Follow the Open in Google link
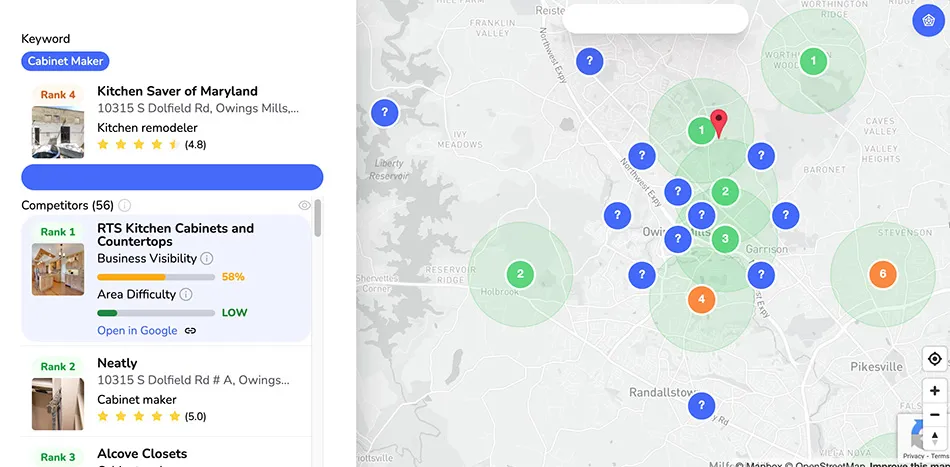 (x=138, y=331)
